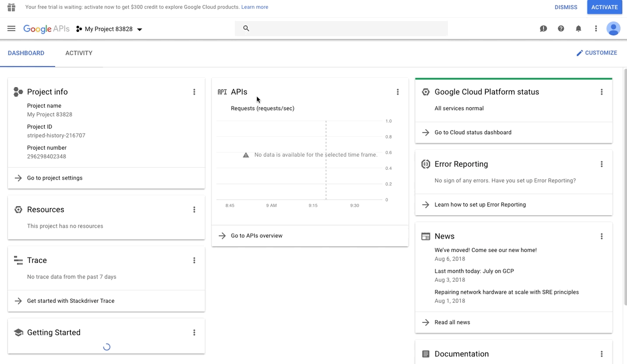Open News card options menu
Image resolution: width=627 pixels, height=364 pixels.
pos(602,236)
